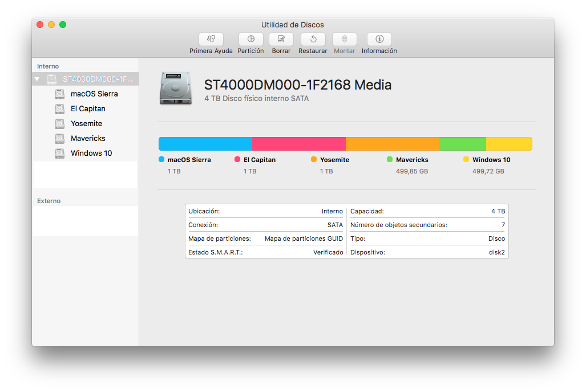The width and height of the screenshot is (586, 392).
Task: Click the Capacidad value '4 TB'
Action: 498,212
